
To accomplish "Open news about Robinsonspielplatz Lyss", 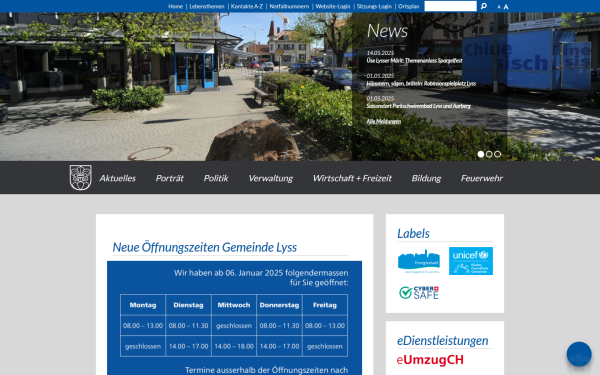I will [421, 83].
